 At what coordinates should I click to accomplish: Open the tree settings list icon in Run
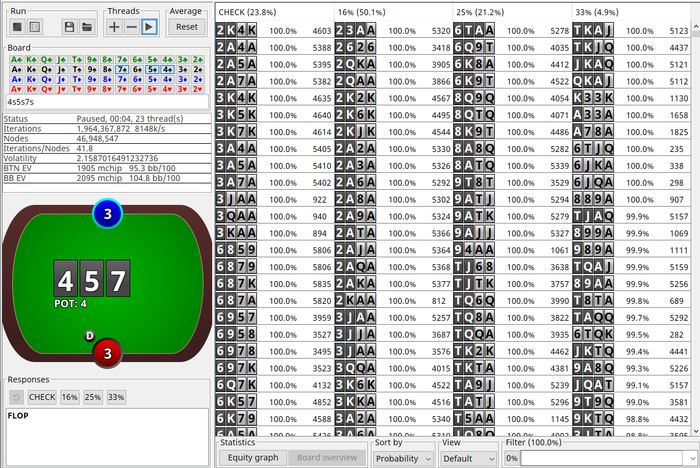point(34,27)
